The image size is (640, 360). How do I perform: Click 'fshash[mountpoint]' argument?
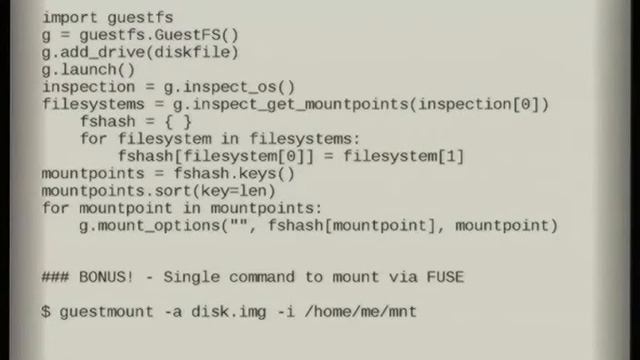[x=351, y=226]
